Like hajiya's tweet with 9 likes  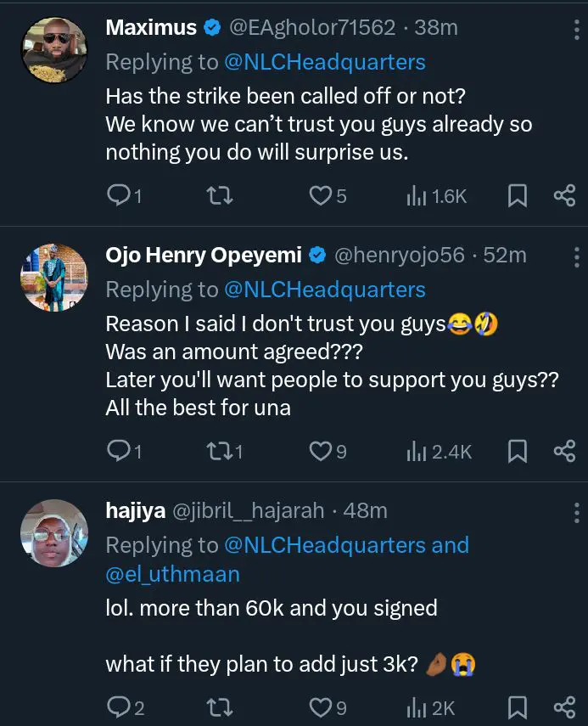tap(320, 707)
